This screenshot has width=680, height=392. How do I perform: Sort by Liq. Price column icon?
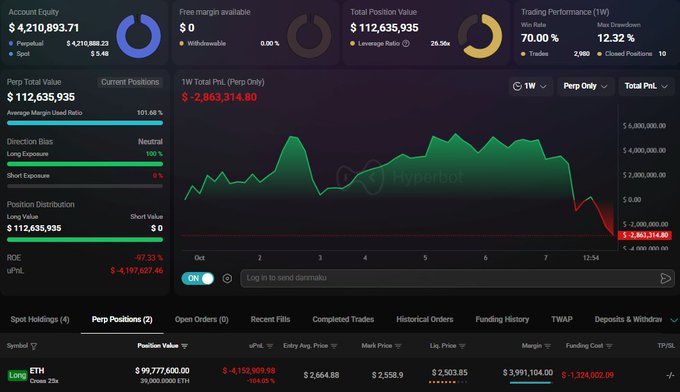point(462,346)
